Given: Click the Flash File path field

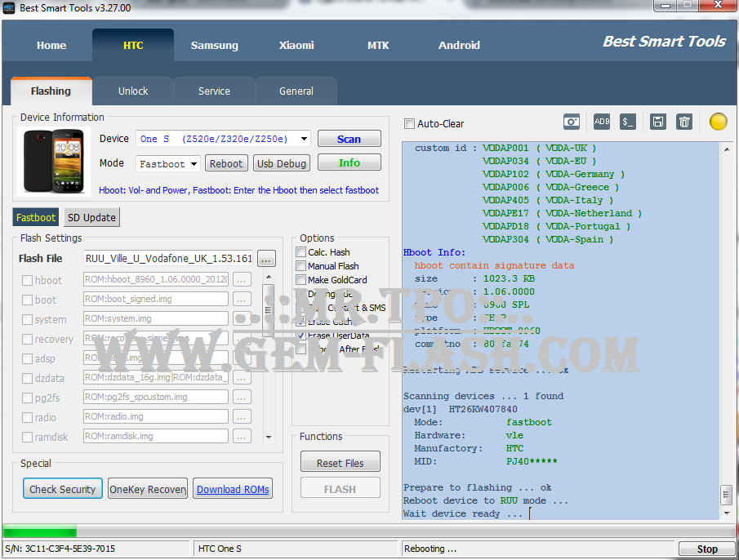Looking at the screenshot, I should 168,258.
